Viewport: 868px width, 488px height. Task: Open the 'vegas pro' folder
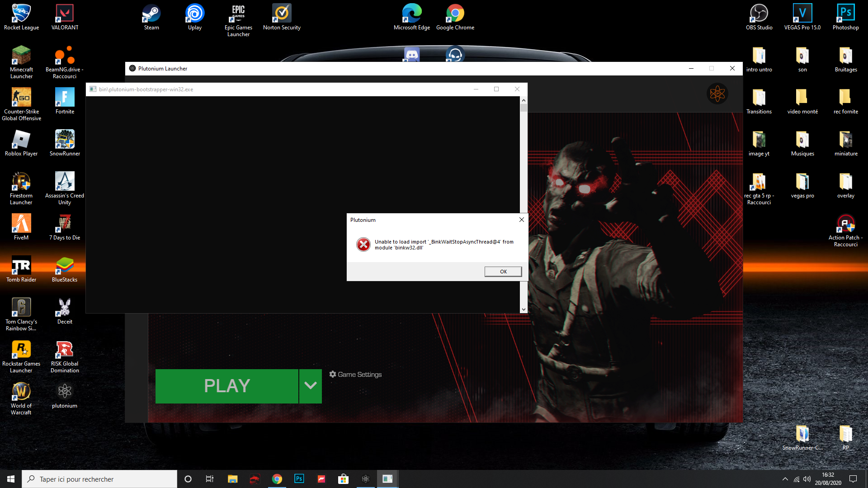tap(802, 185)
